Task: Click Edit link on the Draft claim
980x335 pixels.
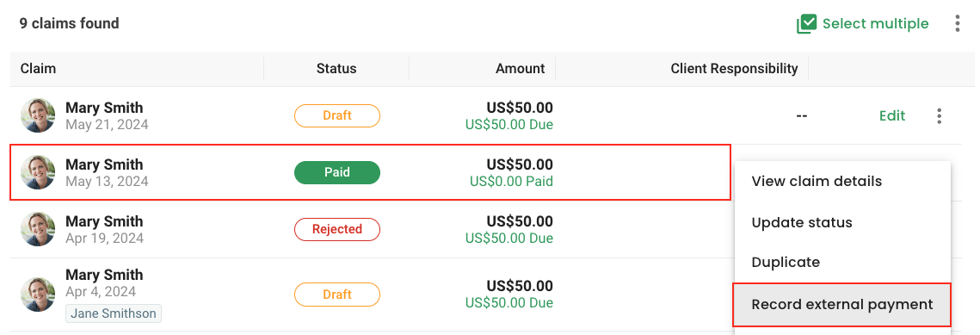Action: 892,115
